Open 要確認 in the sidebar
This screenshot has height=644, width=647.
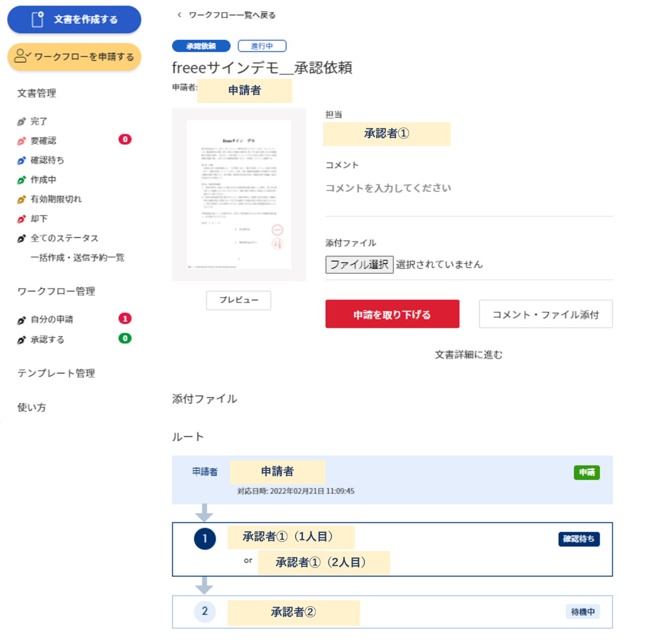coord(43,141)
